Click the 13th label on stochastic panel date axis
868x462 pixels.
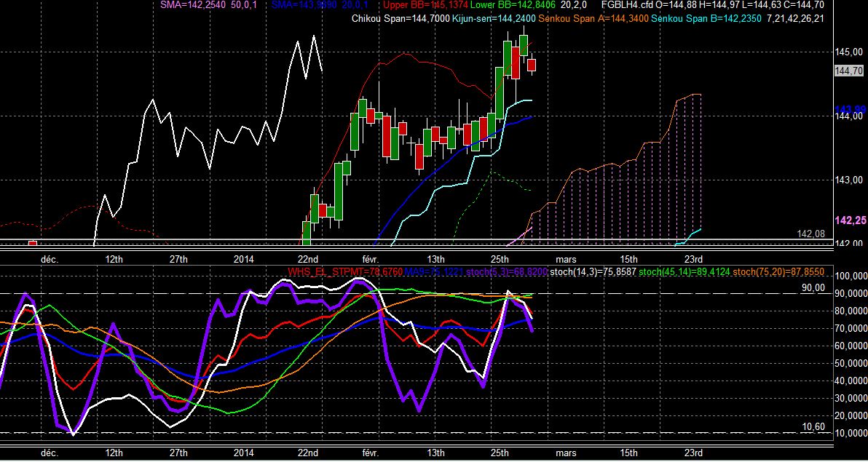click(436, 453)
